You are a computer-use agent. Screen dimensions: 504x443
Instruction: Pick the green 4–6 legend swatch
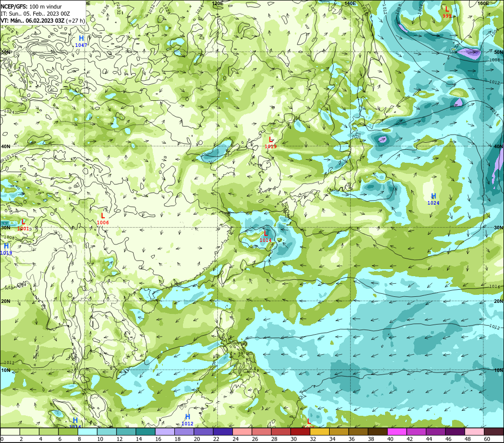click(x=49, y=431)
